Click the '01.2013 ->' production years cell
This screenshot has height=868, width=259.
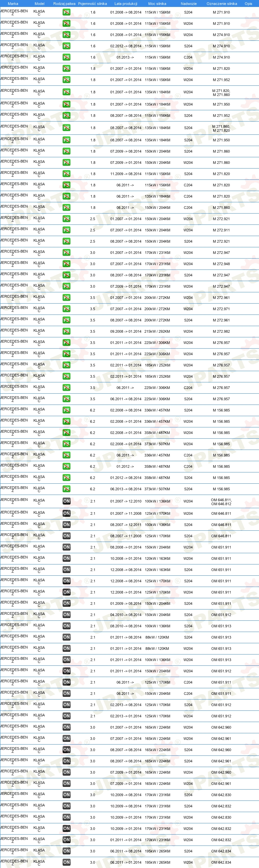pos(125,57)
